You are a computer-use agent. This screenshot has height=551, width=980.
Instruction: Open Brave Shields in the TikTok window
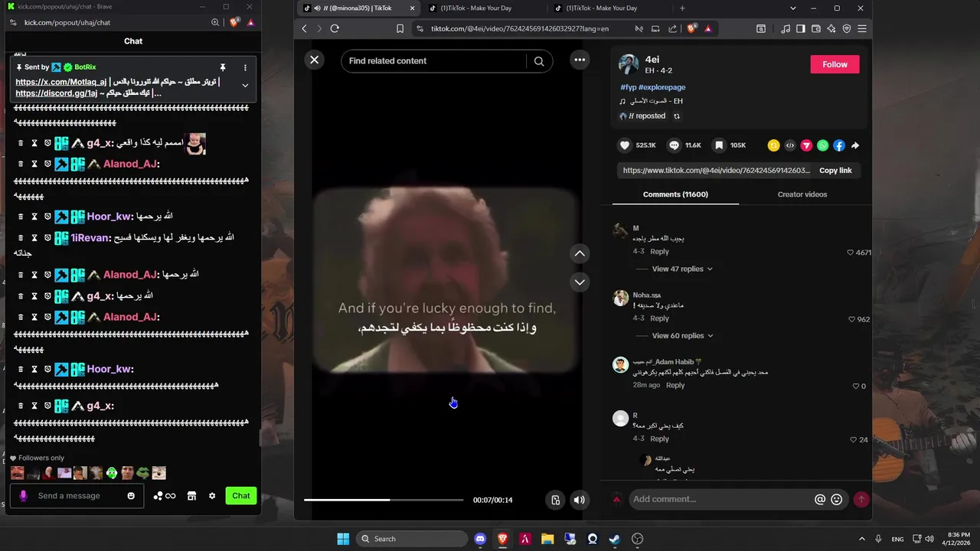pos(692,28)
